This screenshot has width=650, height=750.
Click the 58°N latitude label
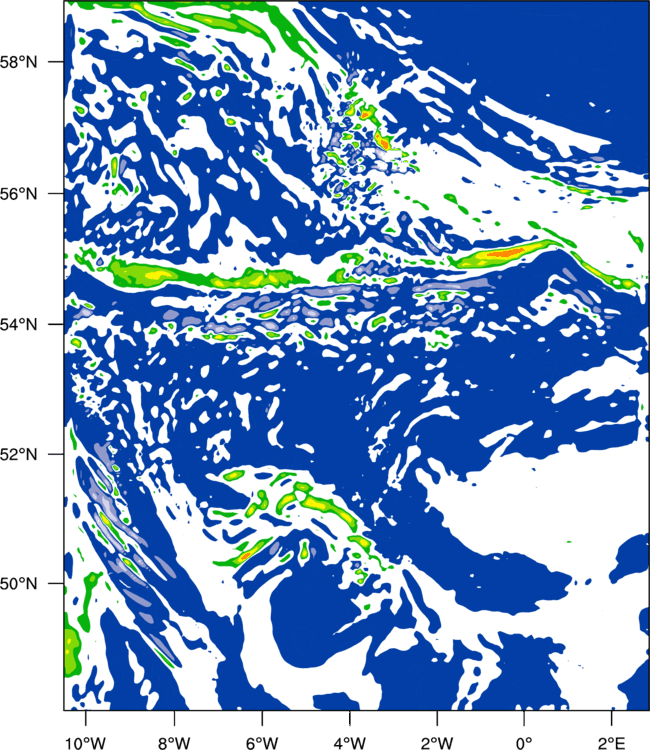(19, 62)
